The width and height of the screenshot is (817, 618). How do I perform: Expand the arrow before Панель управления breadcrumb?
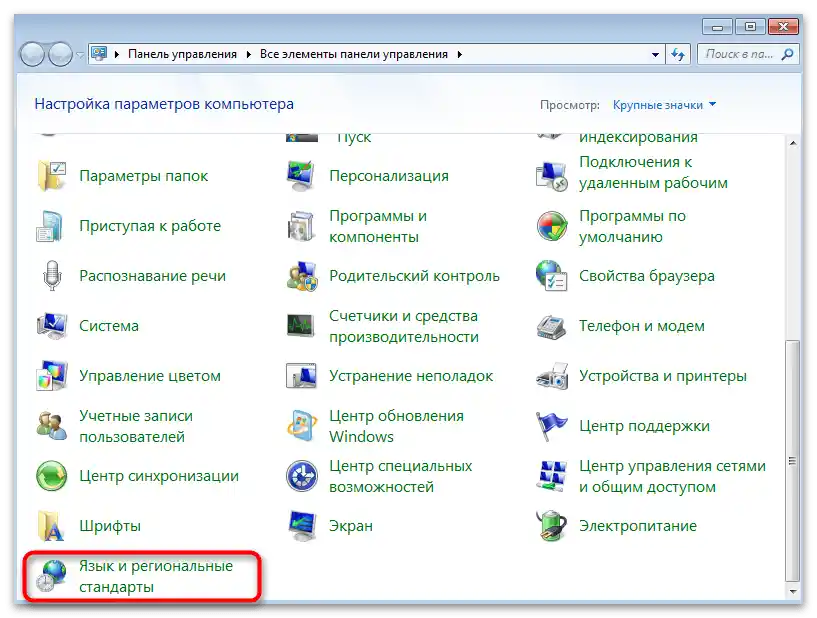pos(117,54)
